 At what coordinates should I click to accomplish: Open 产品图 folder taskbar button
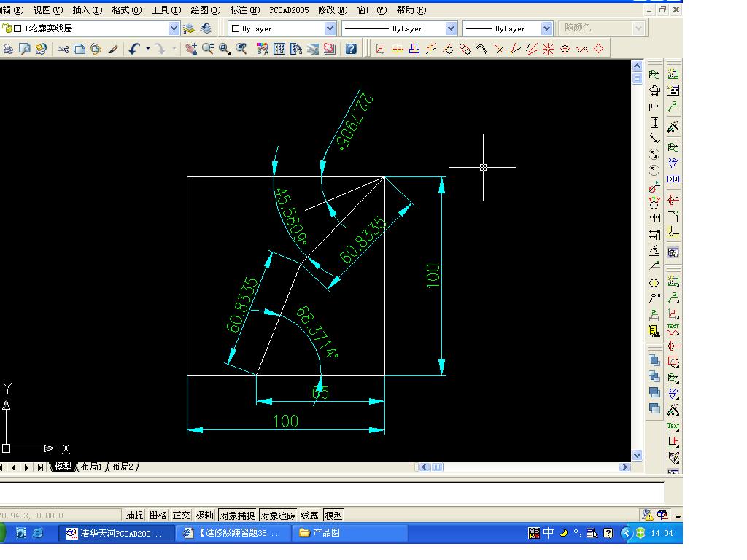(x=351, y=533)
